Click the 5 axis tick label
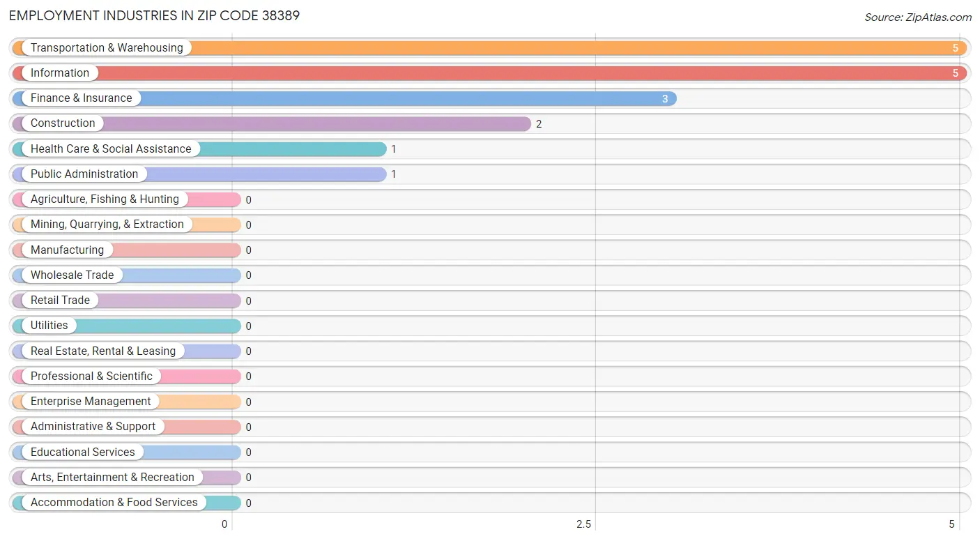Screen dimensions: 980x541 [x=951, y=524]
